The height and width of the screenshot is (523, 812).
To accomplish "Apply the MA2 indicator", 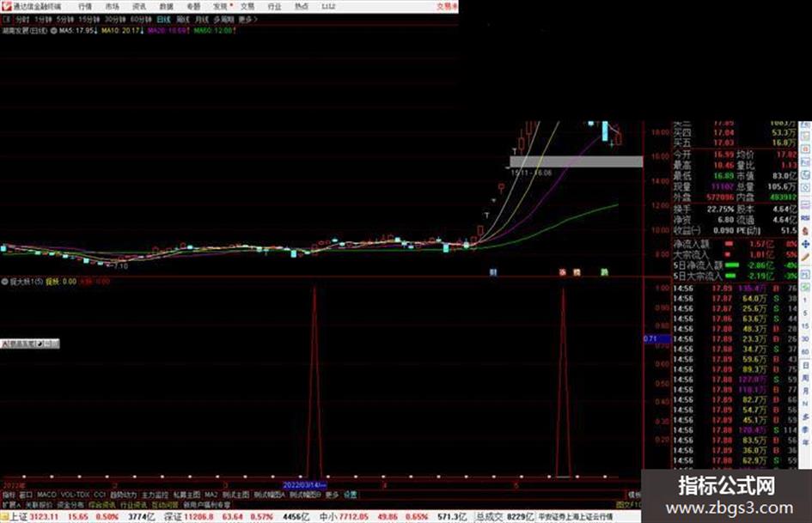I will coord(211,495).
